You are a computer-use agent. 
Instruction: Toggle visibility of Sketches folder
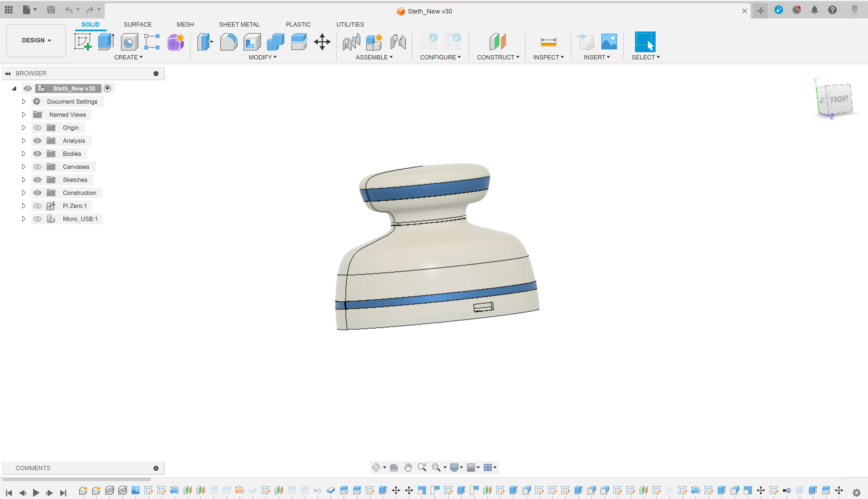pos(37,179)
